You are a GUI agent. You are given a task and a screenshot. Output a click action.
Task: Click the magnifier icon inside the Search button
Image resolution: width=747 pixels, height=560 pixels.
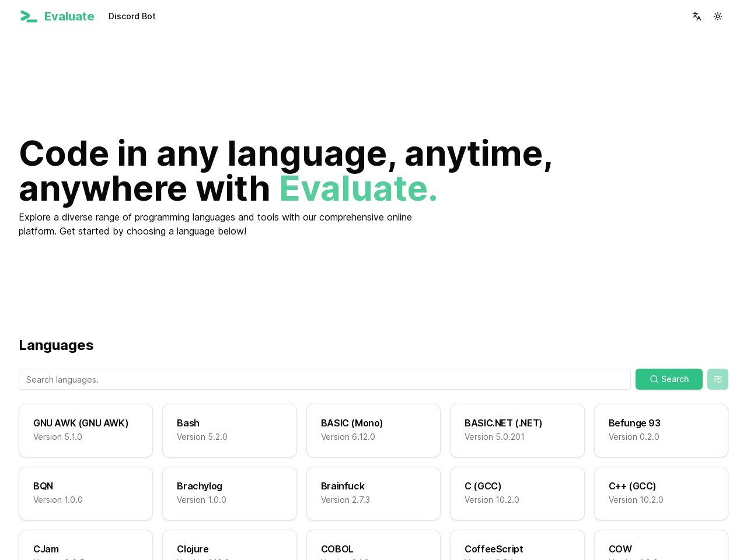[x=654, y=379]
